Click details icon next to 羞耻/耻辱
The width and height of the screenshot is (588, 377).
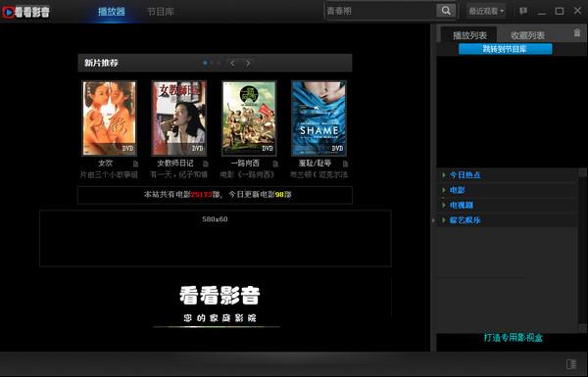click(x=345, y=164)
